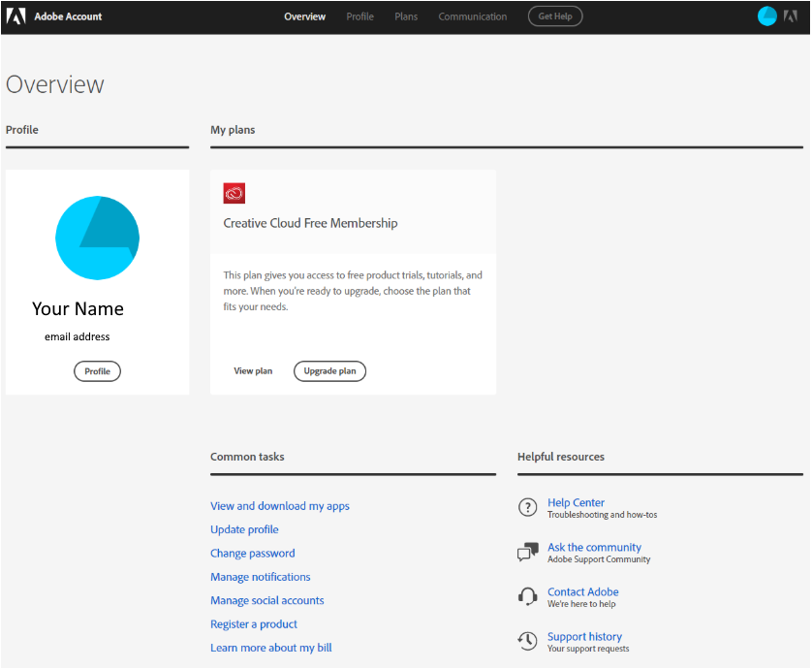Click the Helpful resources heading
The height and width of the screenshot is (669, 812).
click(x=561, y=457)
